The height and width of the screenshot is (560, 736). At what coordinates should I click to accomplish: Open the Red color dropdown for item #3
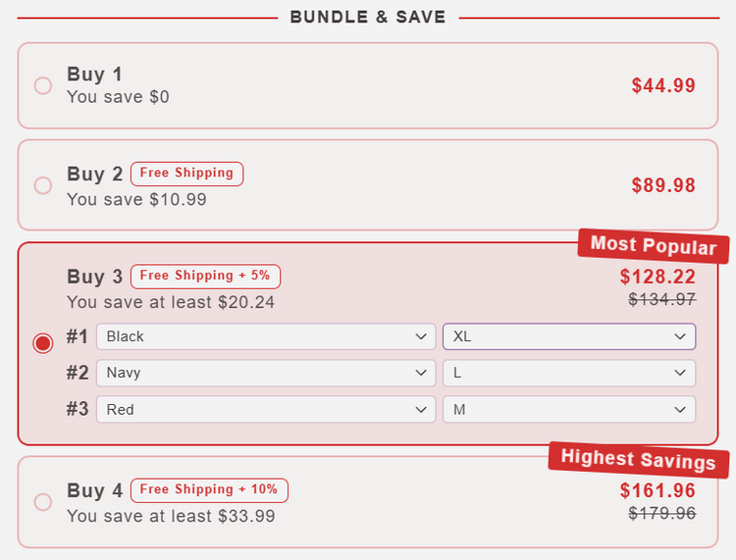[x=265, y=409]
